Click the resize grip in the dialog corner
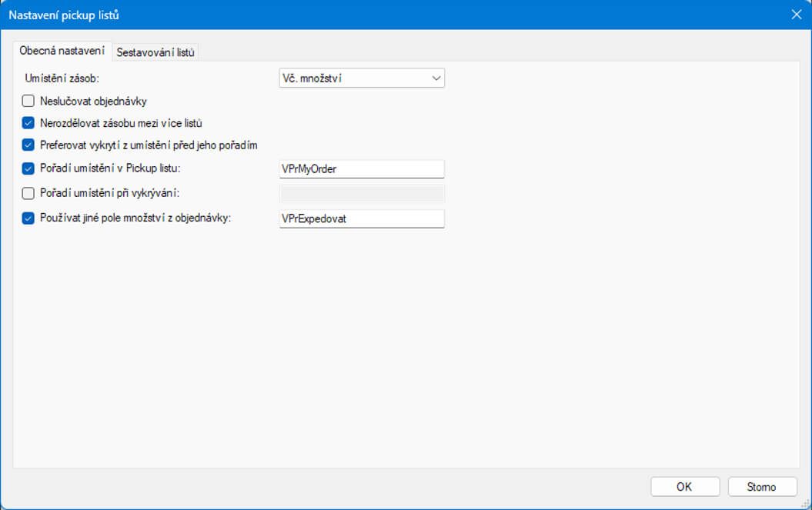Image resolution: width=812 pixels, height=510 pixels. click(x=804, y=502)
